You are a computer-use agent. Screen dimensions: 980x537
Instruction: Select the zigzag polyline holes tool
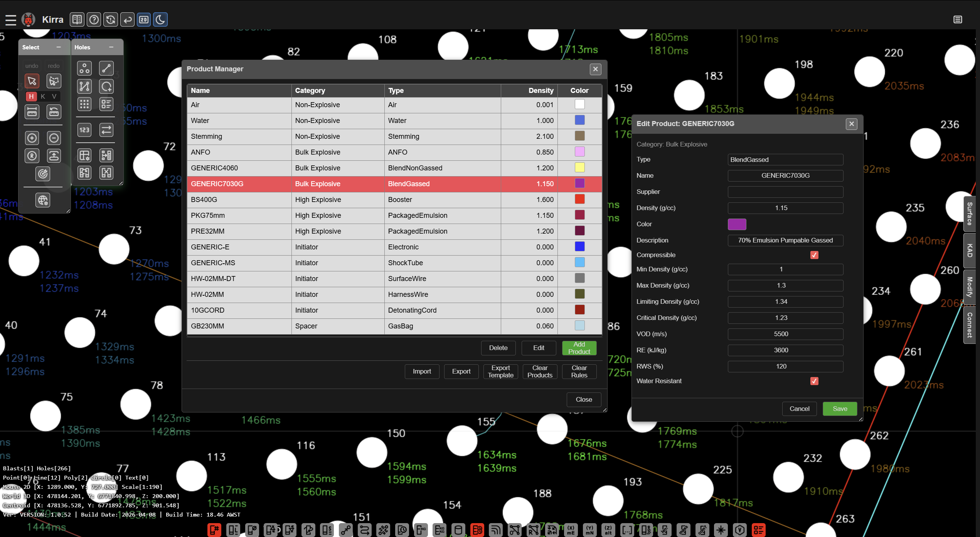tap(84, 86)
